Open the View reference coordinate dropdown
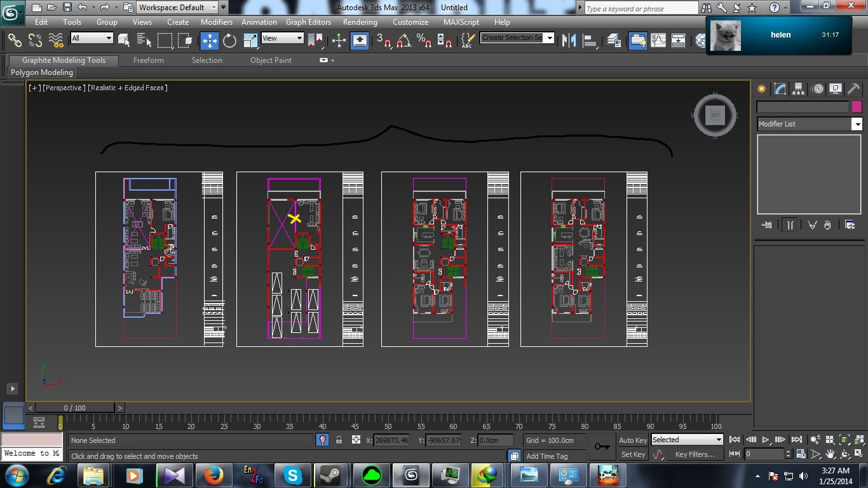The width and height of the screenshot is (868, 488). point(283,38)
